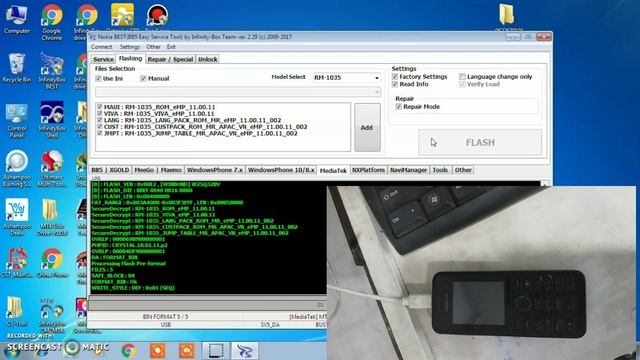Switch to the Tools tab
Viewport: 640px width, 360px height.
click(440, 170)
